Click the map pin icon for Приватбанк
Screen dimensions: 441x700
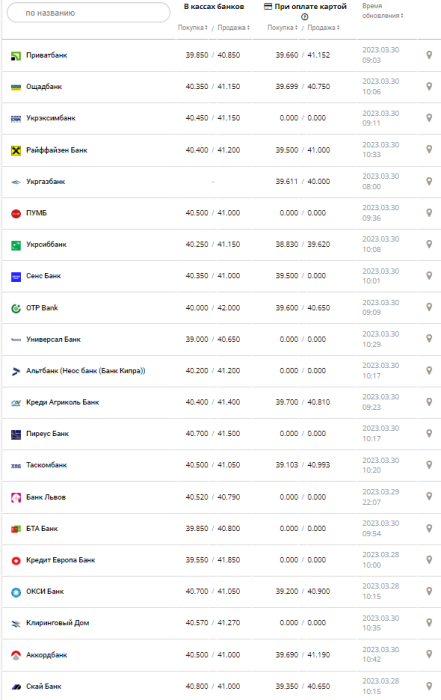point(429,55)
